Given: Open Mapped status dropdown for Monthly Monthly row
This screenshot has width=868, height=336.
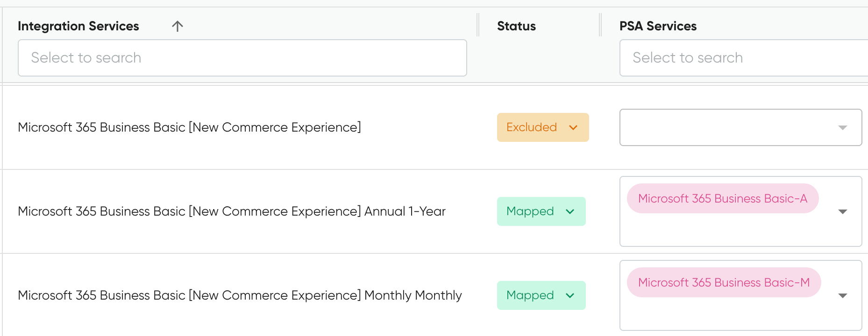Looking at the screenshot, I should pyautogui.click(x=541, y=295).
